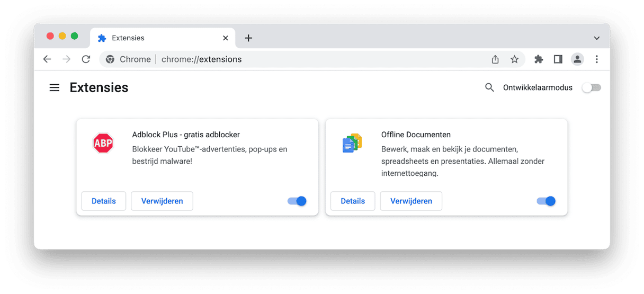Image resolution: width=644 pixels, height=294 pixels.
Task: Click the user profile avatar
Action: click(577, 59)
